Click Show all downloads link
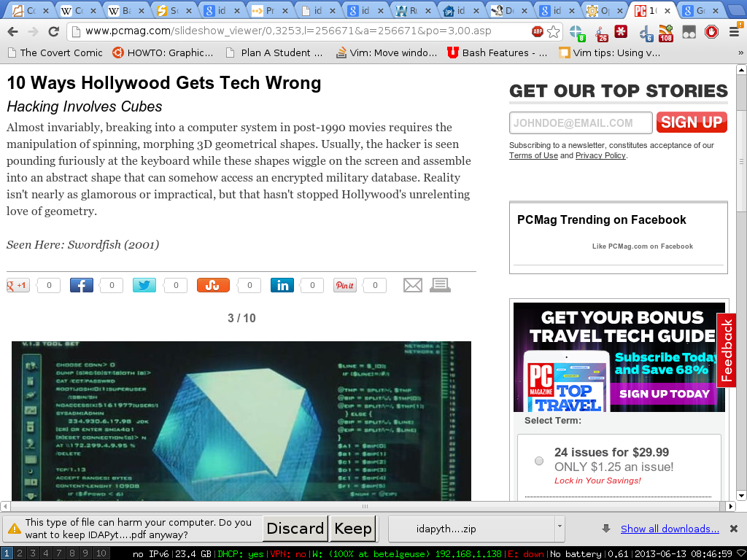 coord(670,529)
